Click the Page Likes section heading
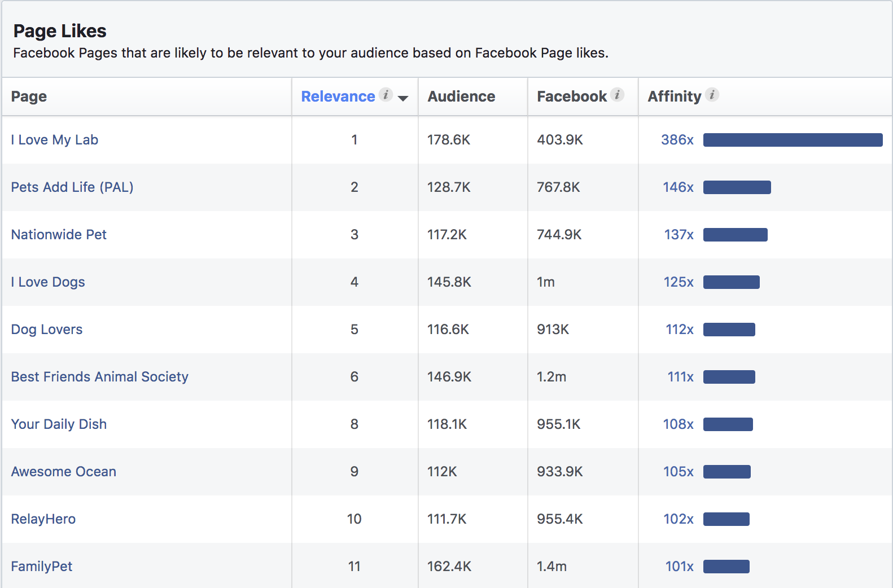The image size is (893, 588). coord(60,31)
